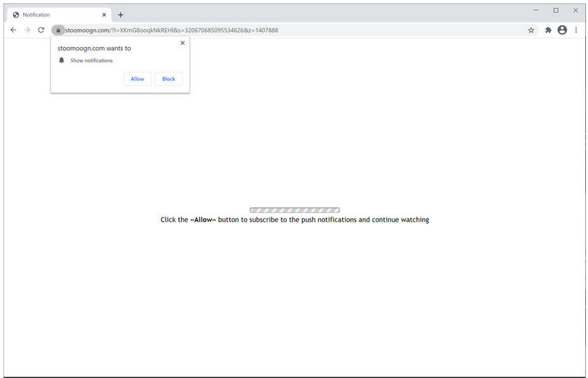This screenshot has height=378, width=588.
Task: Close the Notification tab
Action: pyautogui.click(x=104, y=14)
